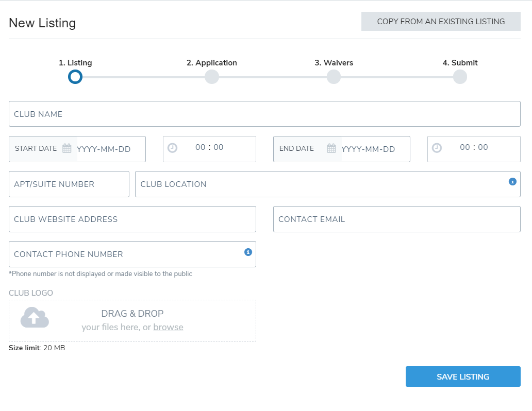Click the Apt/Suite Number field
Viewport: 532px width, 411px height.
pos(69,184)
